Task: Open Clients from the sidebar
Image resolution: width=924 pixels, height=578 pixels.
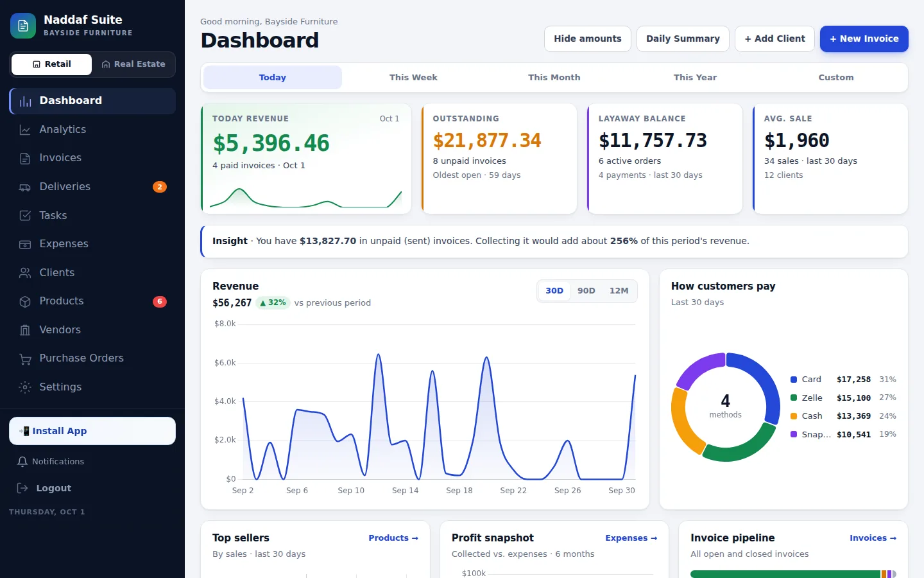Action: pyautogui.click(x=92, y=273)
